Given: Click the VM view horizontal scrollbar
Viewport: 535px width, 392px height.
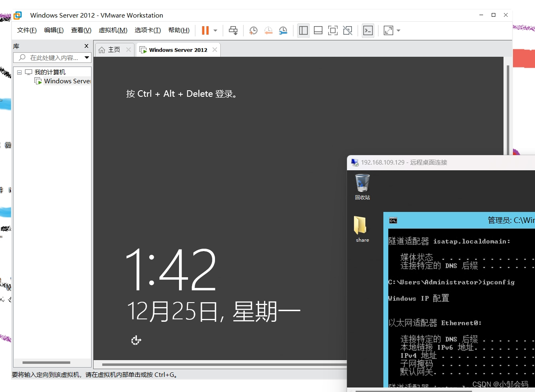Looking at the screenshot, I should click(x=224, y=364).
